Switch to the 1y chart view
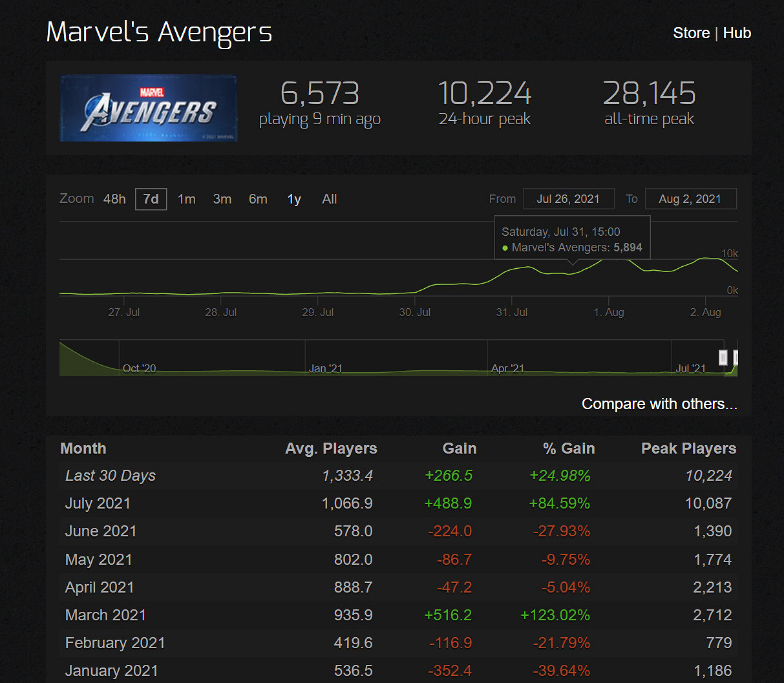784x683 pixels. (x=294, y=199)
